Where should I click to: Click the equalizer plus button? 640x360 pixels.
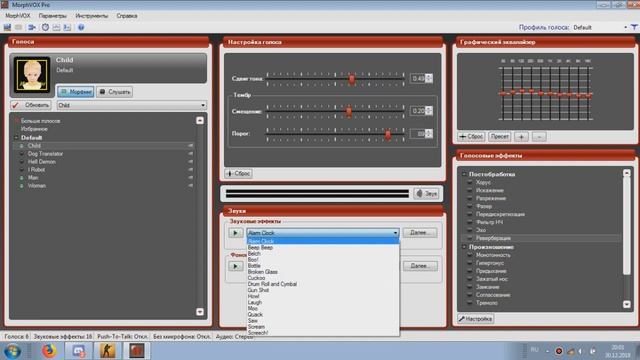(x=521, y=137)
